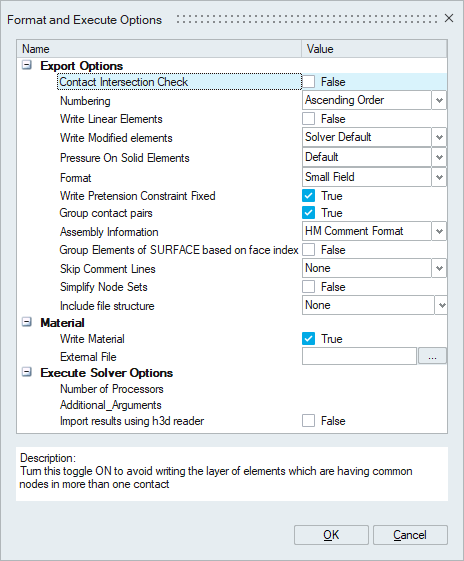This screenshot has height=561, width=464.
Task: Browse for External File with ellipsis button
Action: (432, 356)
